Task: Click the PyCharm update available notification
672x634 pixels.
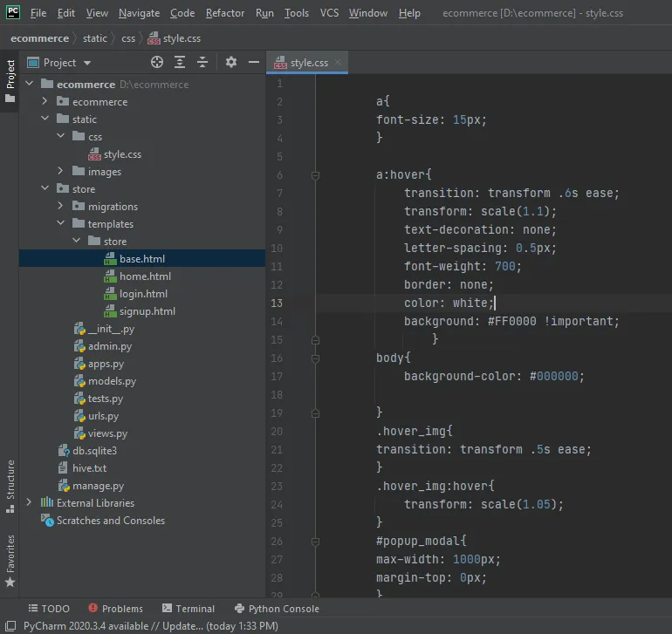Action: (x=151, y=626)
